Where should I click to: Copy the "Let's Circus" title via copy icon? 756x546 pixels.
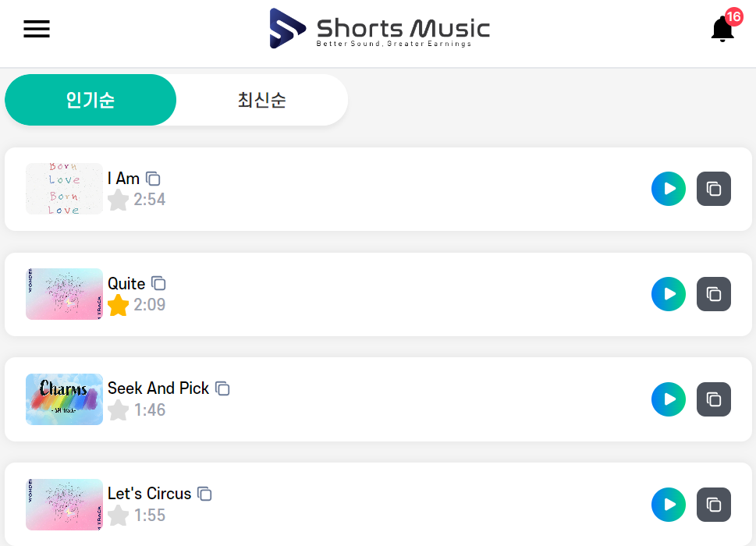coord(205,493)
